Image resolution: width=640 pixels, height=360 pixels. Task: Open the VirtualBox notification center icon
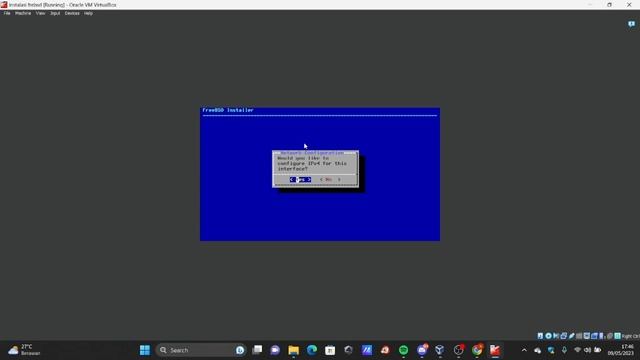coord(631,24)
